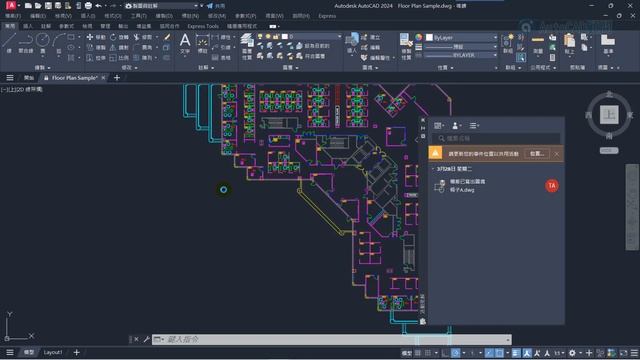The height and width of the screenshot is (360, 640).
Task: Add a new drawing tab with plus button
Action: pos(117,78)
